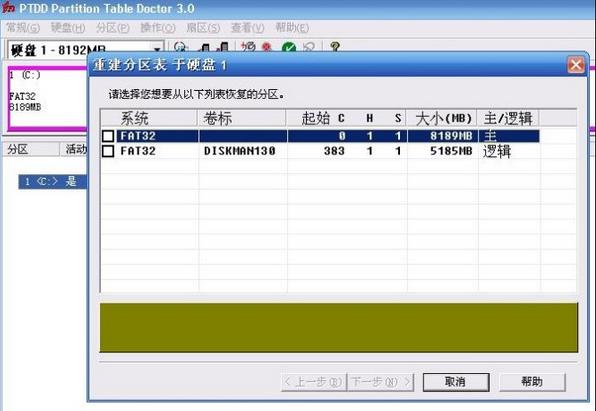
Task: Click the 5185MB size cell
Action: tap(451, 151)
